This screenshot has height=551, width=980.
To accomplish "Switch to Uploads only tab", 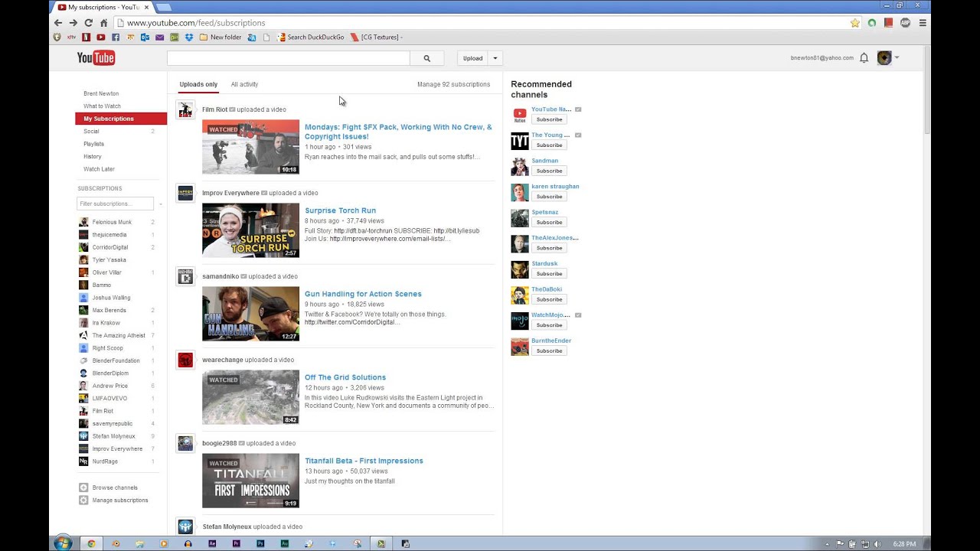I will pyautogui.click(x=198, y=84).
